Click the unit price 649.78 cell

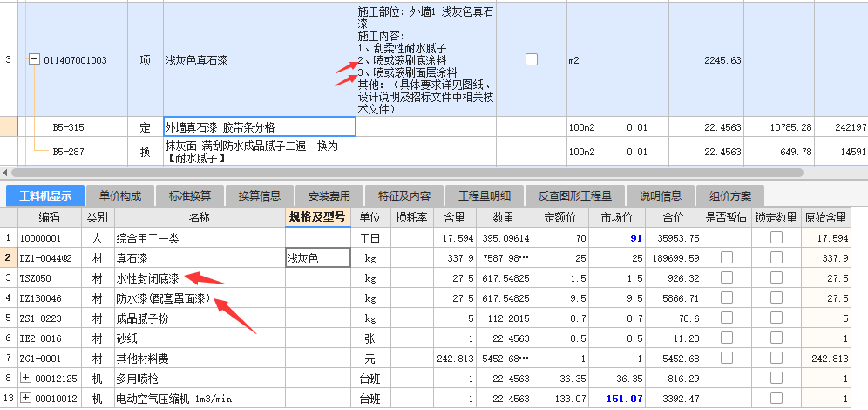(778, 152)
